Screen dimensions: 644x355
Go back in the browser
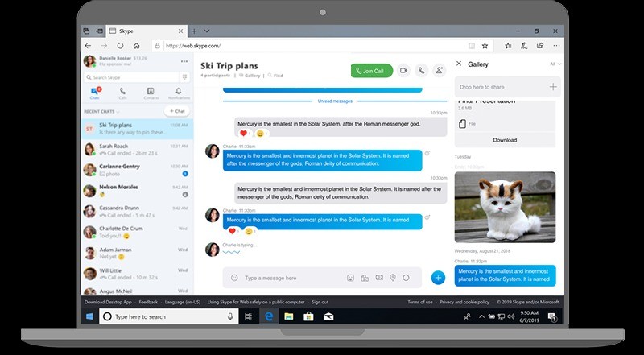tap(88, 46)
